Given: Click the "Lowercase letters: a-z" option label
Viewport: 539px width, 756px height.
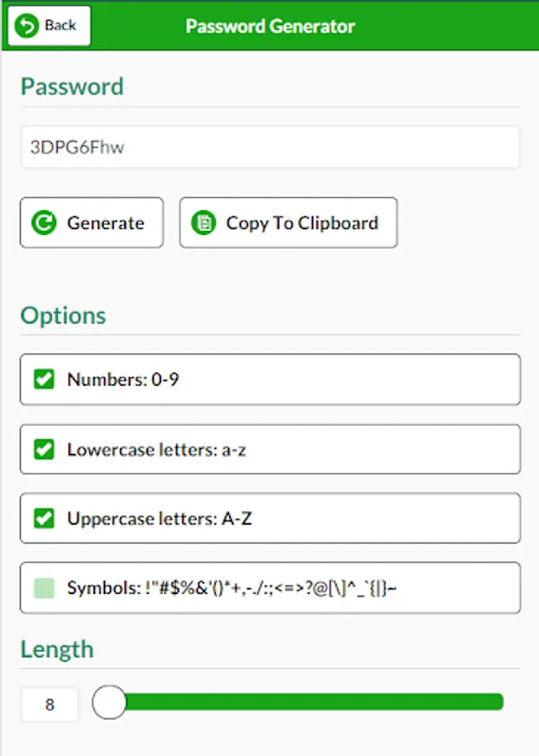Looking at the screenshot, I should [x=156, y=449].
